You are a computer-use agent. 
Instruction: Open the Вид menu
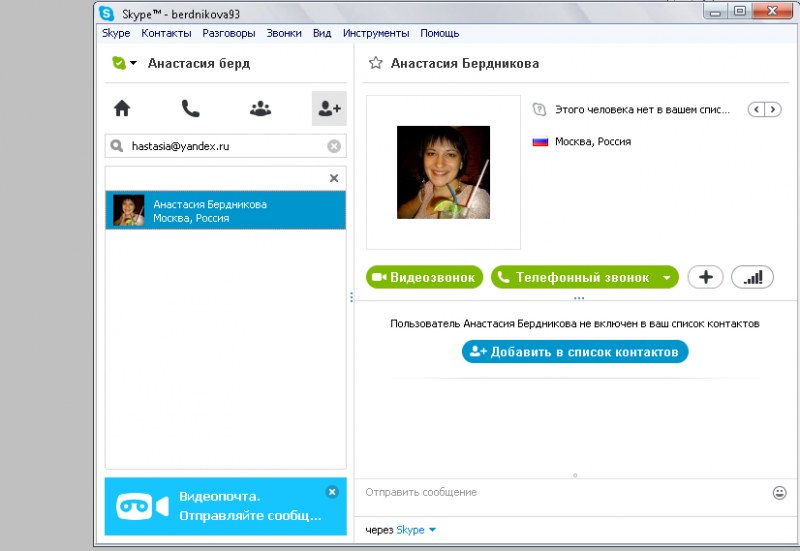322,33
